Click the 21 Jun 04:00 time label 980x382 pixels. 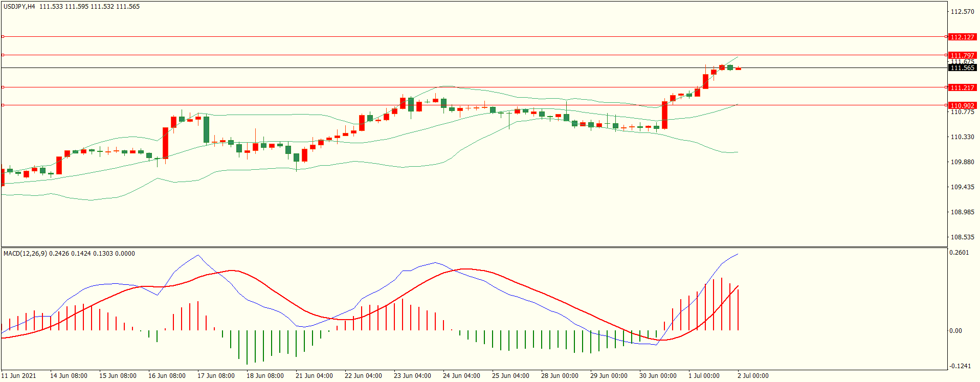click(x=314, y=376)
